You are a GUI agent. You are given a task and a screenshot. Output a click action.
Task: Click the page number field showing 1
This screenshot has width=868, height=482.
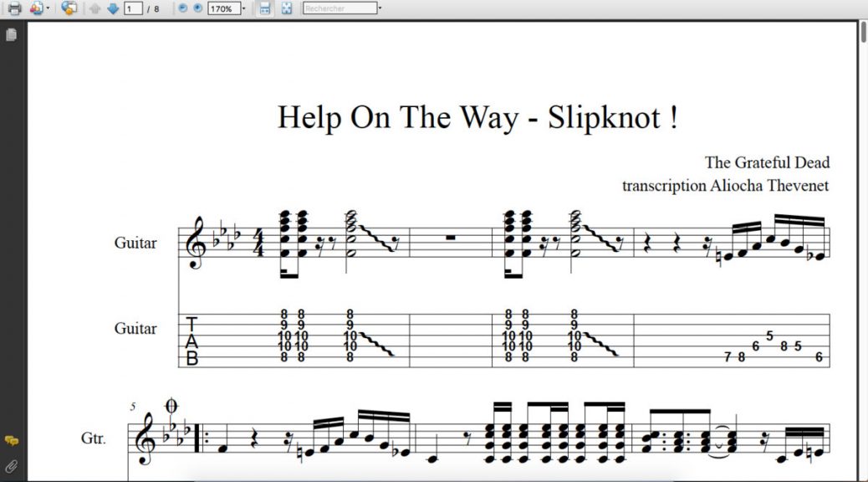tap(134, 9)
